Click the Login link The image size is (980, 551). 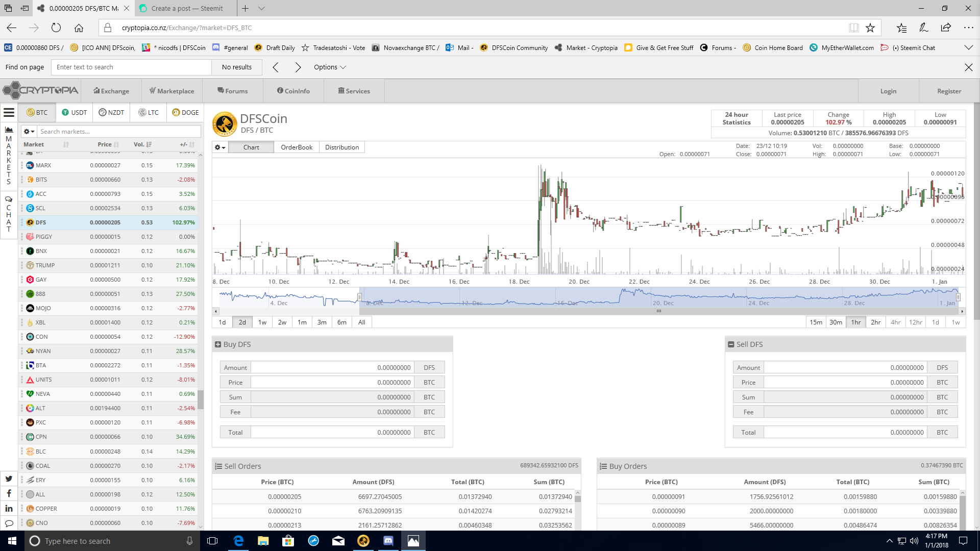click(888, 91)
